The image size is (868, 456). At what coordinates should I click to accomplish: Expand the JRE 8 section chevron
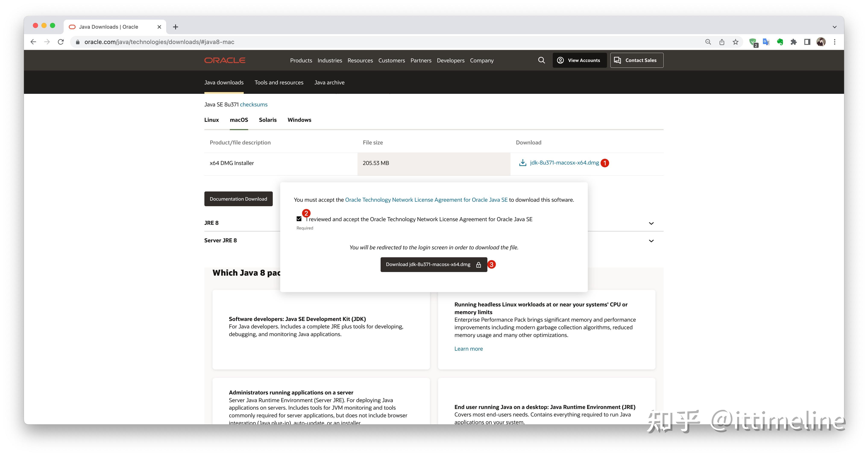[651, 224]
